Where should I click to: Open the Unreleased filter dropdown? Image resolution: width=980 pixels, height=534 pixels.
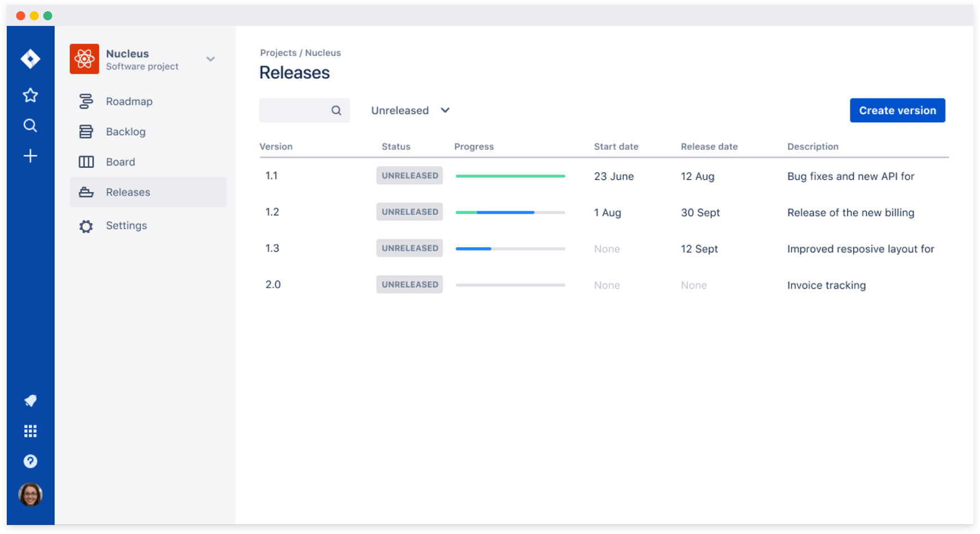410,110
